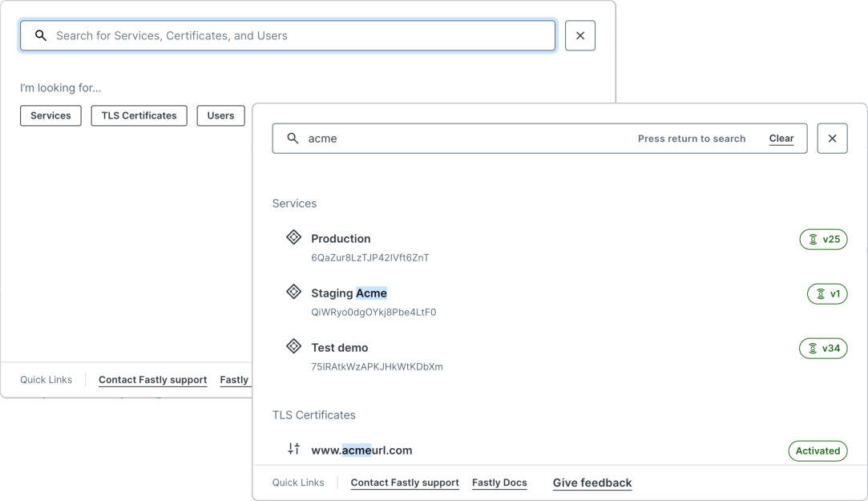Click the Activated status badge
Image resolution: width=868 pixels, height=501 pixels.
(x=818, y=450)
